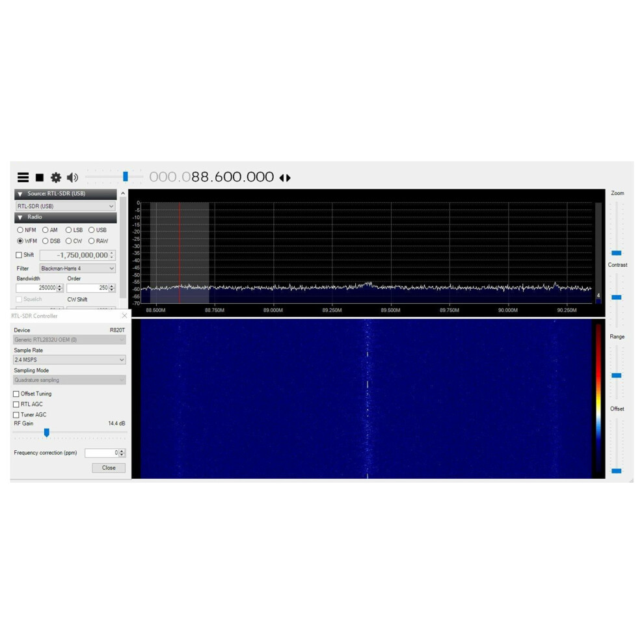Open the Blackman-Harris 4 filter dropdown
The width and height of the screenshot is (644, 644).
tap(77, 268)
